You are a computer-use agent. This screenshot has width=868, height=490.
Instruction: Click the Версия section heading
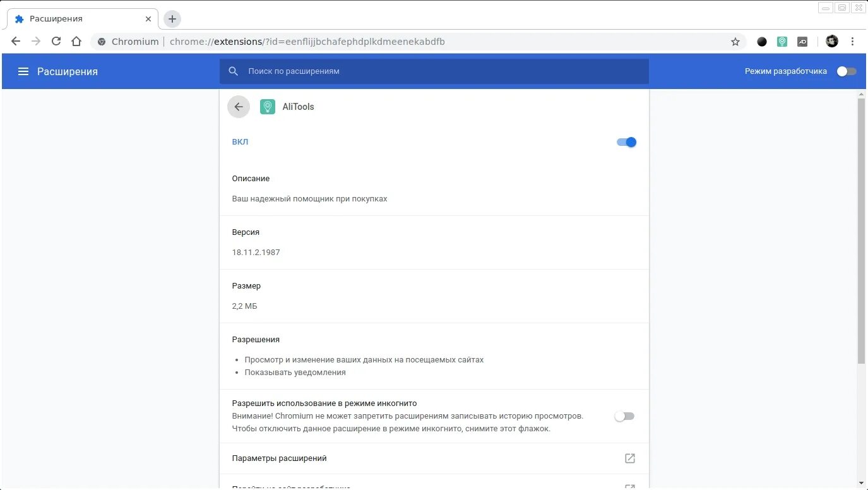tap(246, 232)
